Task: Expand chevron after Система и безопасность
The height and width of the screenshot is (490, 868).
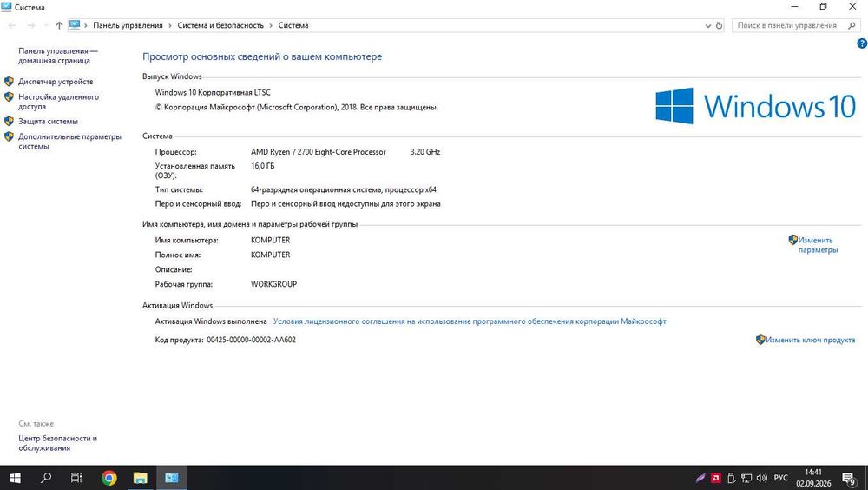Action: pyautogui.click(x=271, y=25)
